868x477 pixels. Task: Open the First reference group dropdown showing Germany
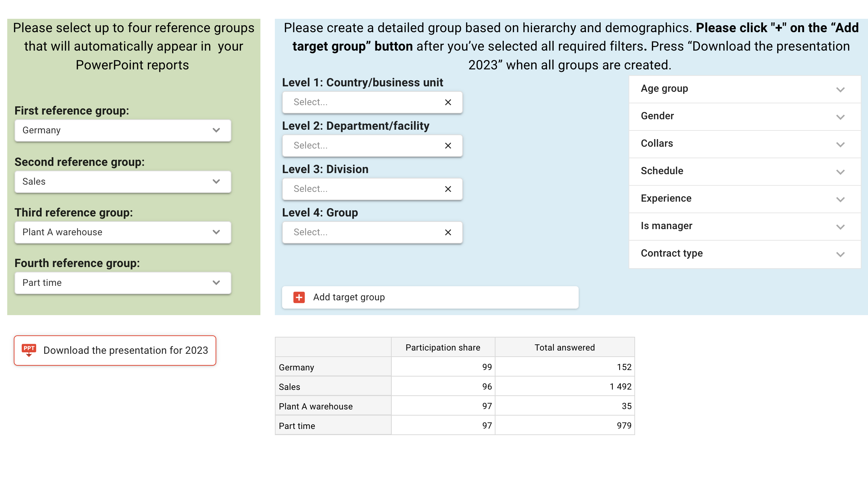click(x=123, y=130)
